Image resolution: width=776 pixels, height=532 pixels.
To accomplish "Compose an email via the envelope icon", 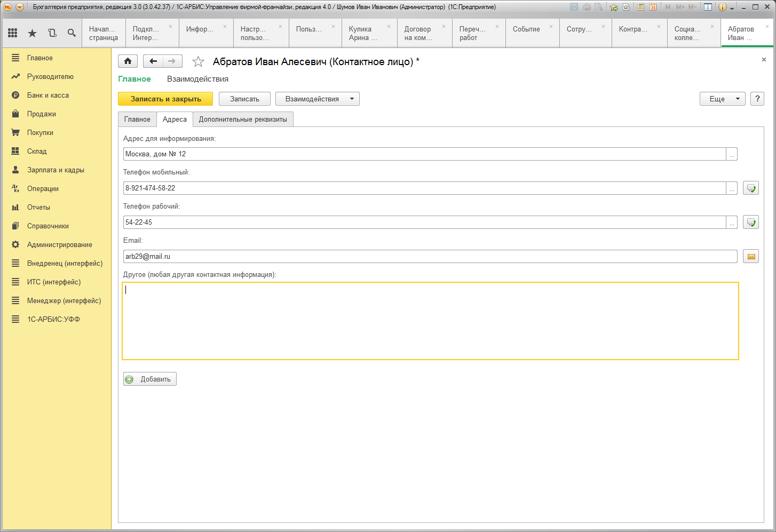I will point(751,257).
